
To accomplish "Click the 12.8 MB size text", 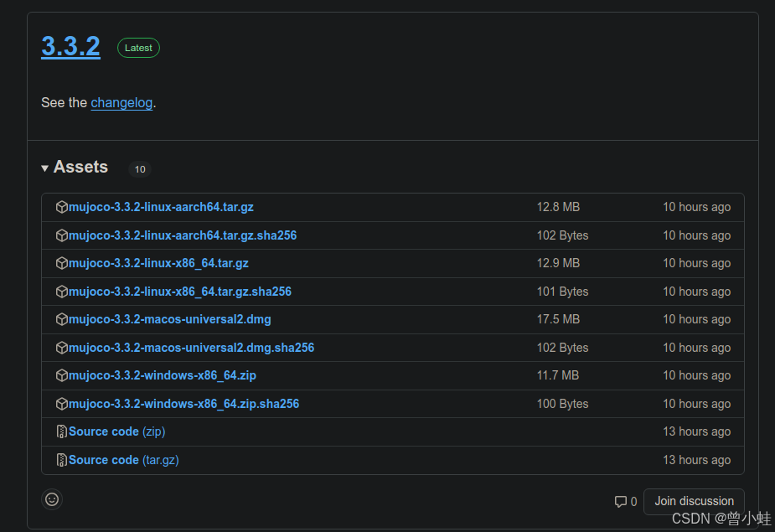I will 558,207.
